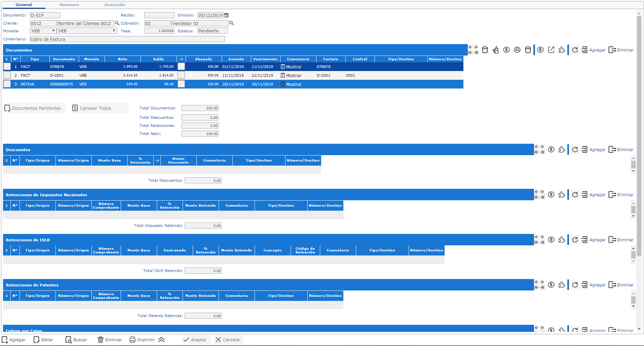
Task: Click the person icon in Documentos toolbar
Action: click(x=517, y=50)
